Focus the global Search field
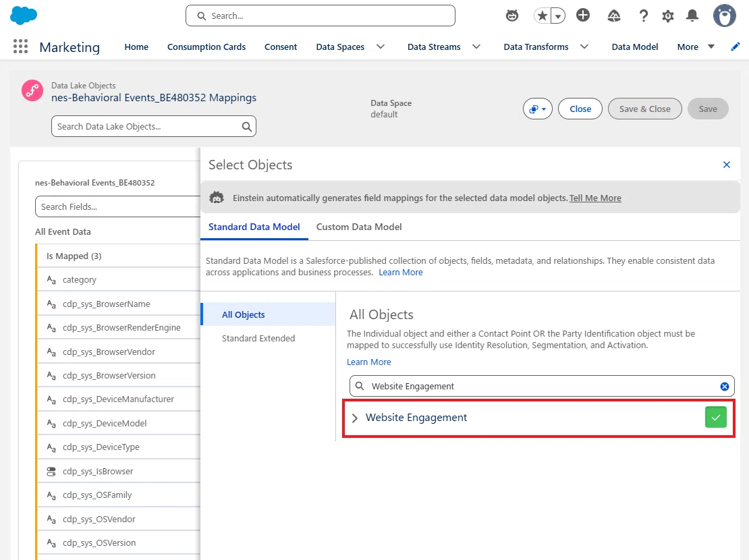749x560 pixels. 320,16
